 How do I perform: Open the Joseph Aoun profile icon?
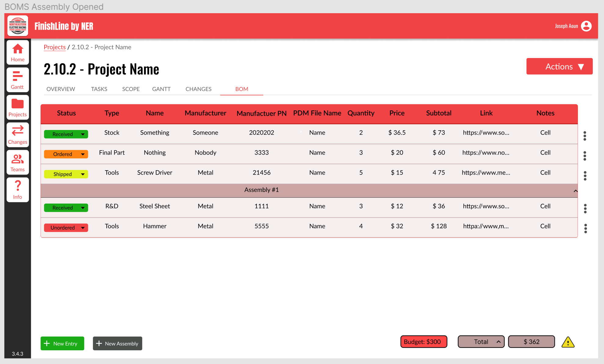point(586,26)
